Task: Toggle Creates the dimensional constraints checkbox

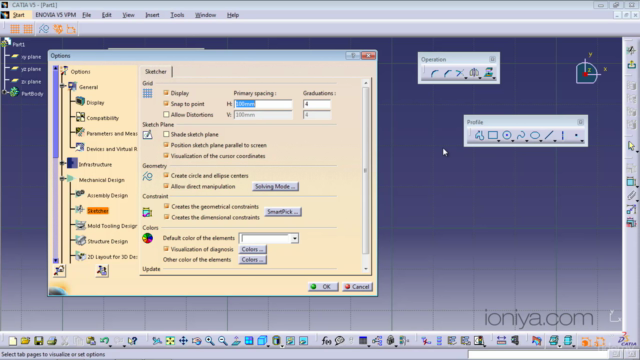Action: coord(166,217)
